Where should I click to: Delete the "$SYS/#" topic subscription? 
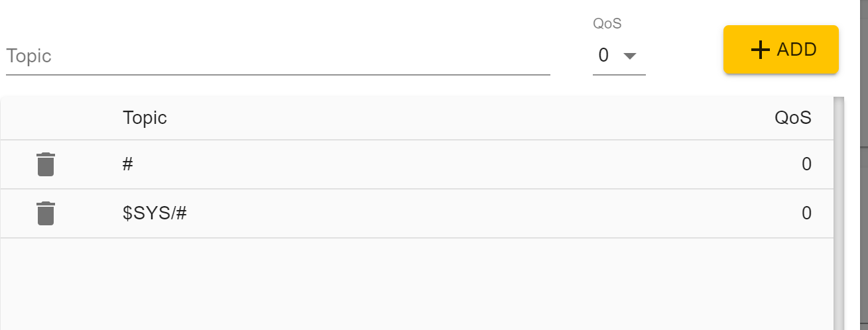tap(46, 213)
